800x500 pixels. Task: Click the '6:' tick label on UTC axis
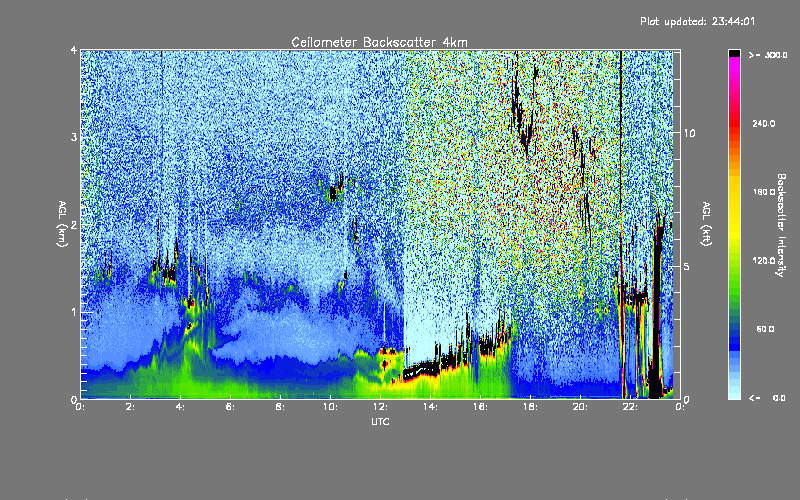click(230, 407)
